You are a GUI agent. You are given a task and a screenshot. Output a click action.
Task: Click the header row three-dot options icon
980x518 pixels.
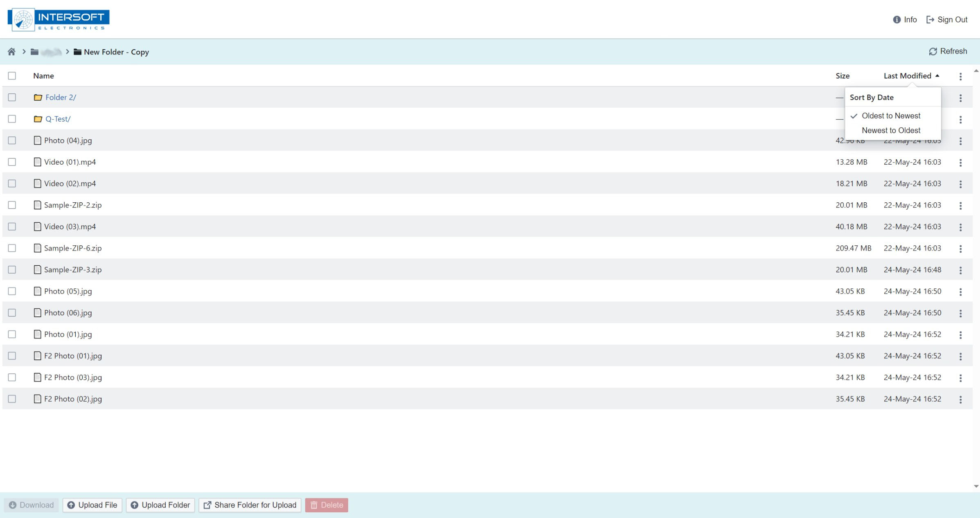(x=960, y=77)
